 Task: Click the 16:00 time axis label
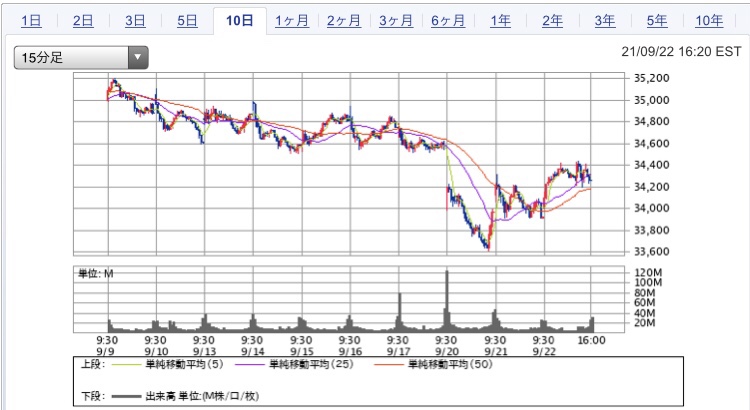592,340
